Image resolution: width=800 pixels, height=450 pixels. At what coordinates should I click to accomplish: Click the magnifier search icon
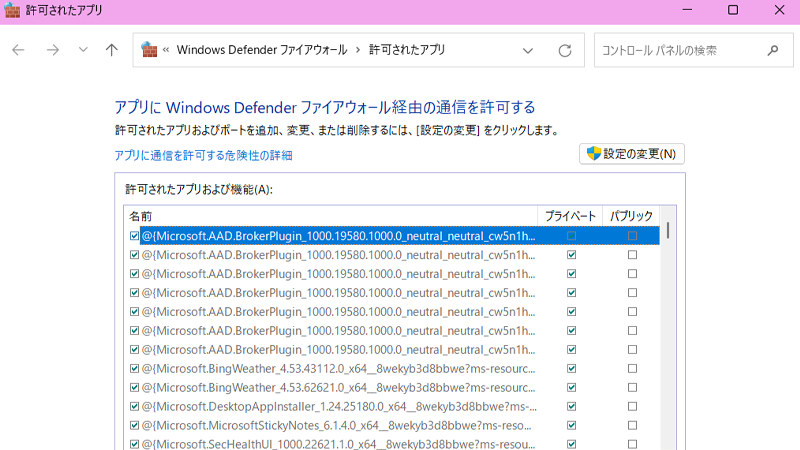tap(773, 50)
